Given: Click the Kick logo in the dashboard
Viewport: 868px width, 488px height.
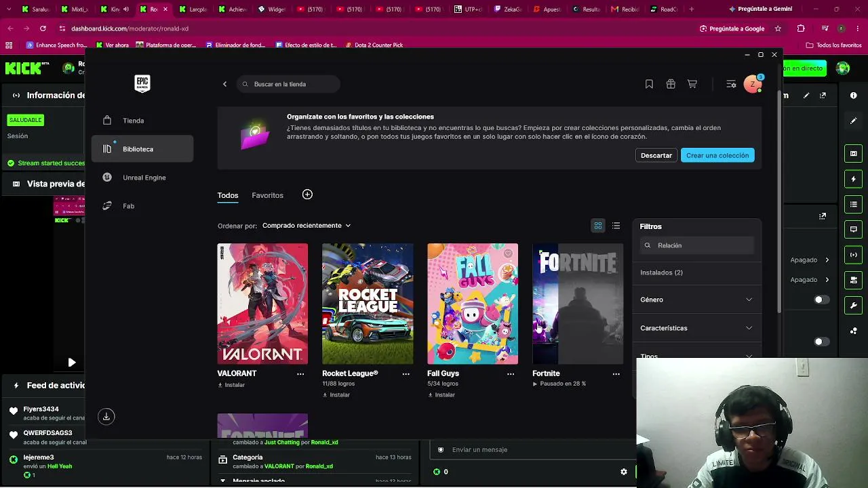Looking at the screenshot, I should click(x=27, y=68).
